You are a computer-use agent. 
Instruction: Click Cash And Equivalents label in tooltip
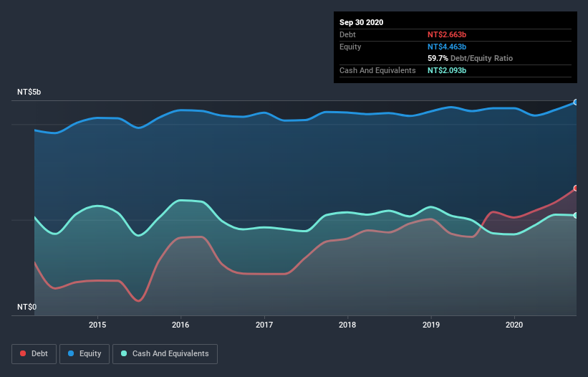coord(377,70)
